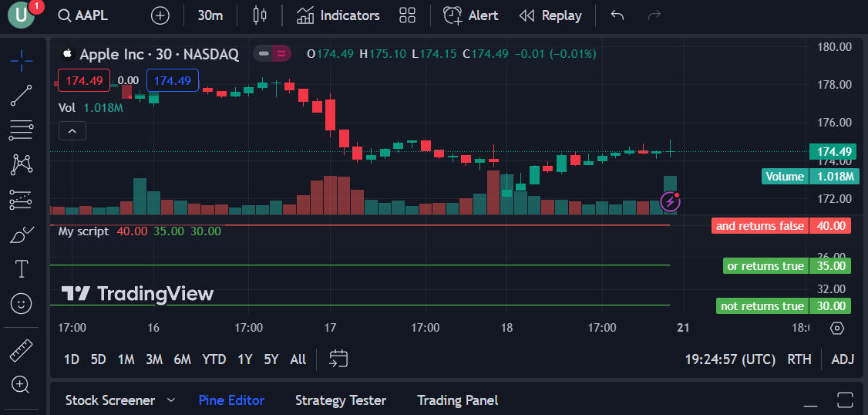Viewport: 868px width, 415px height.
Task: Start bar Replay mode
Action: point(550,15)
